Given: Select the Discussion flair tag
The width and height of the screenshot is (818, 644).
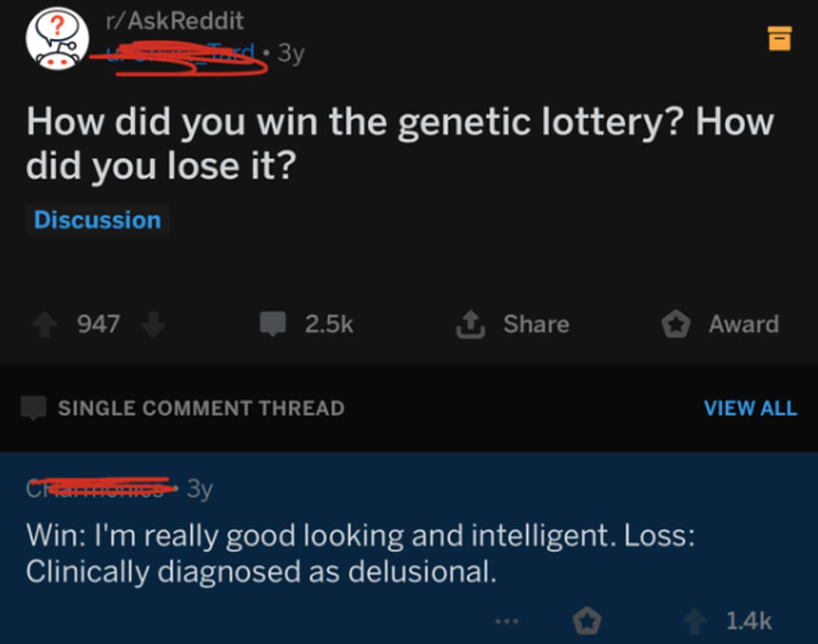Looking at the screenshot, I should click(98, 220).
